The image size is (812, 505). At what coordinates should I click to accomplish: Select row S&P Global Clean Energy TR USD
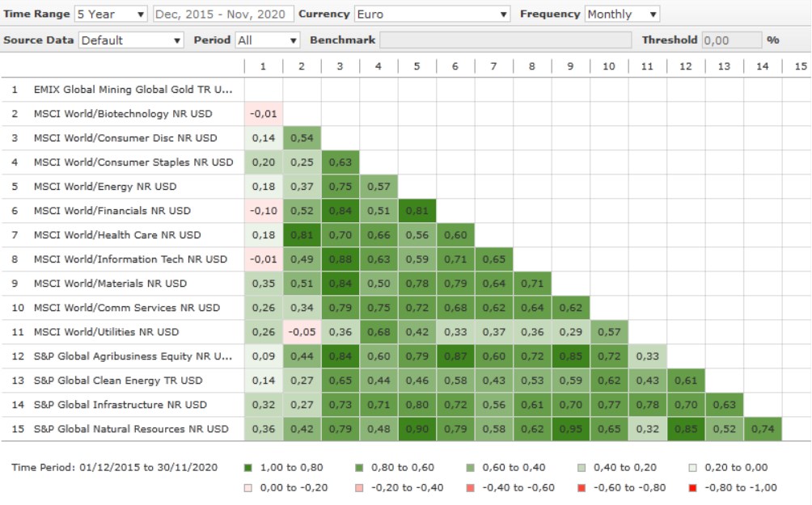[118, 381]
